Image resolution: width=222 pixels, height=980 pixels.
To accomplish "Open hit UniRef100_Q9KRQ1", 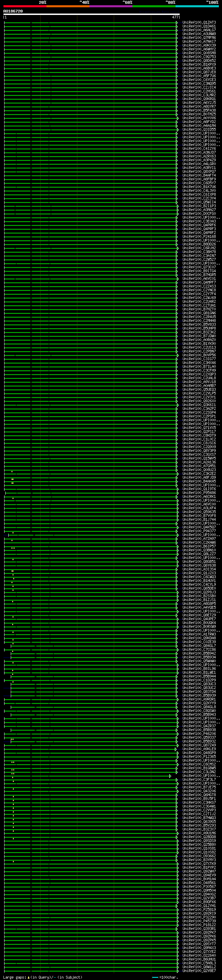I will point(199,99).
